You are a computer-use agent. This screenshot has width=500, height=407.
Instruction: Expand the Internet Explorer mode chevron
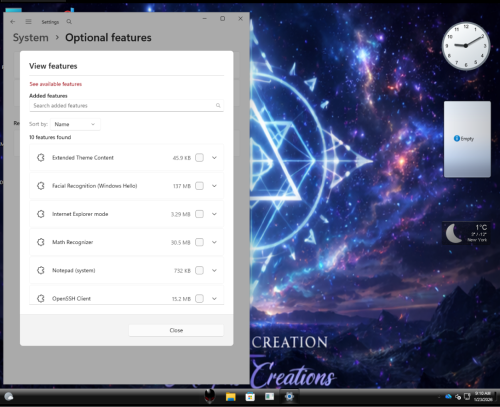(214, 214)
